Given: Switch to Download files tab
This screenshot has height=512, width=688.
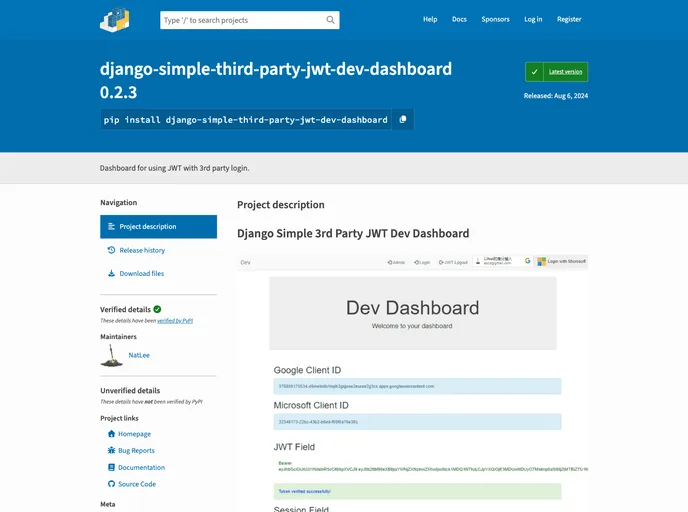Looking at the screenshot, I should [141, 273].
